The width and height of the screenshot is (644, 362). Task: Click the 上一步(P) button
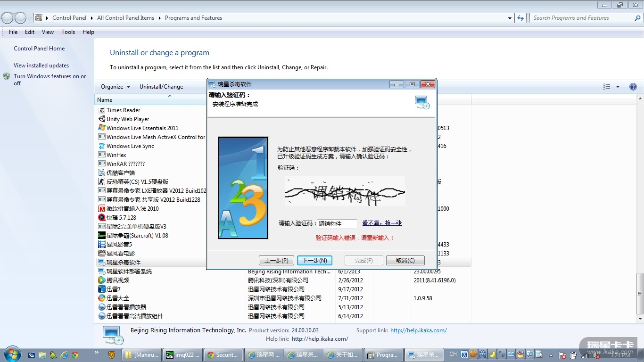point(276,261)
